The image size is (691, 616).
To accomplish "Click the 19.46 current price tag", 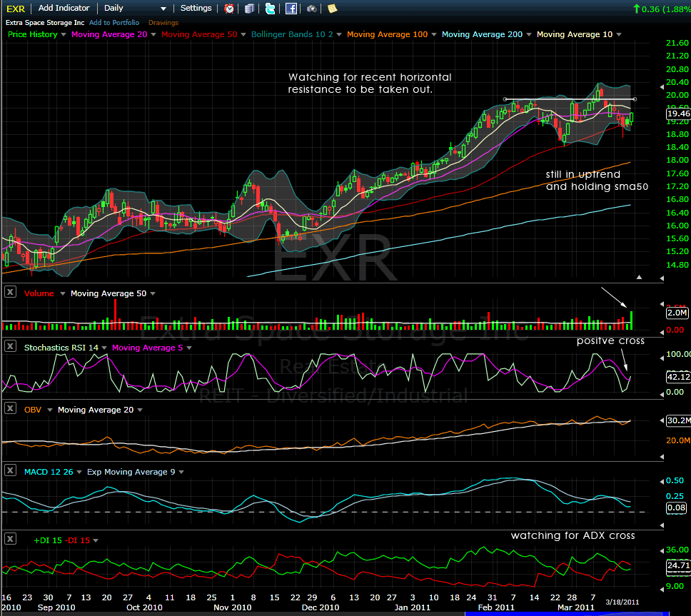I will click(678, 113).
